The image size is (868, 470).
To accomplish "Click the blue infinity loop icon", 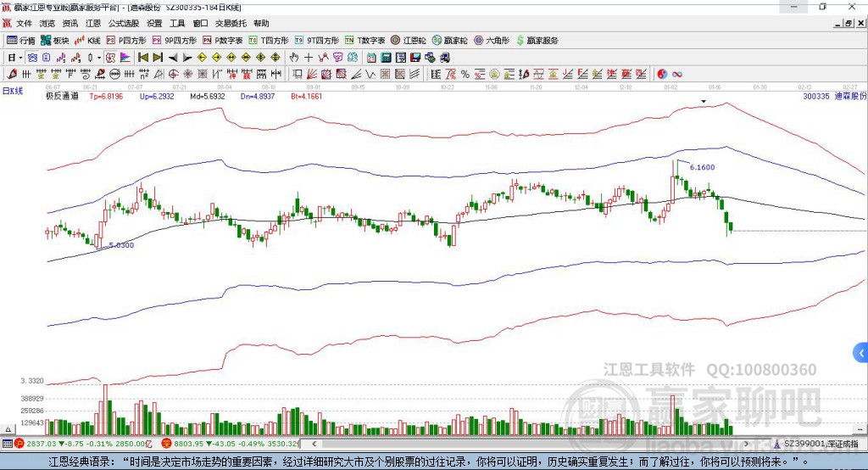I will point(677,74).
